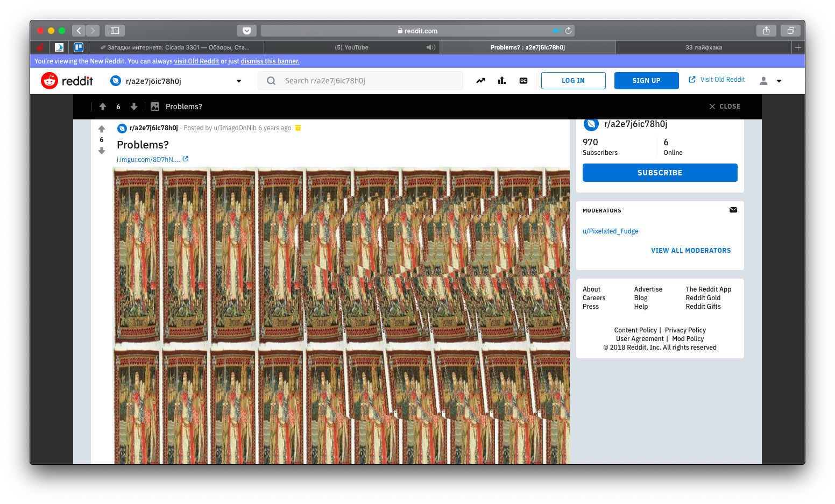The image size is (835, 504).
Task: Open the pinned Trello tab
Action: coord(79,47)
